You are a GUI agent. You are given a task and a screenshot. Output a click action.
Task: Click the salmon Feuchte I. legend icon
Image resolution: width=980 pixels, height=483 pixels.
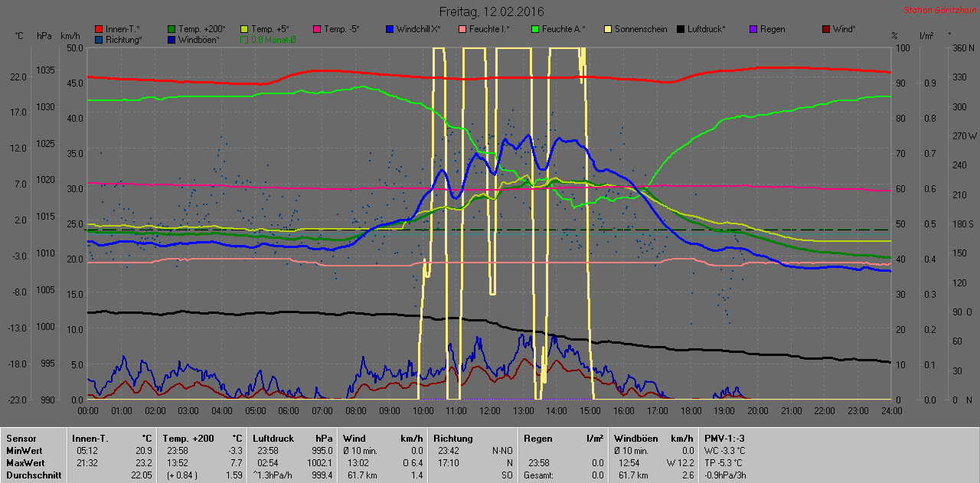[462, 29]
